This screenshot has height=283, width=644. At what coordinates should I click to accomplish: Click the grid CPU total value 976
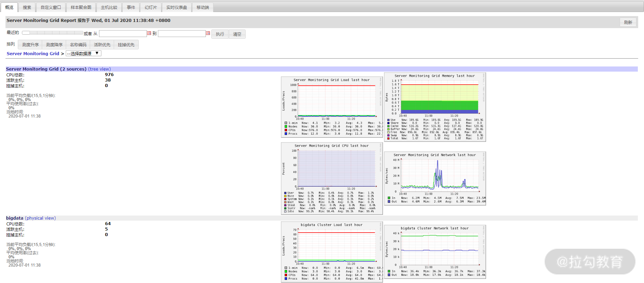point(109,75)
